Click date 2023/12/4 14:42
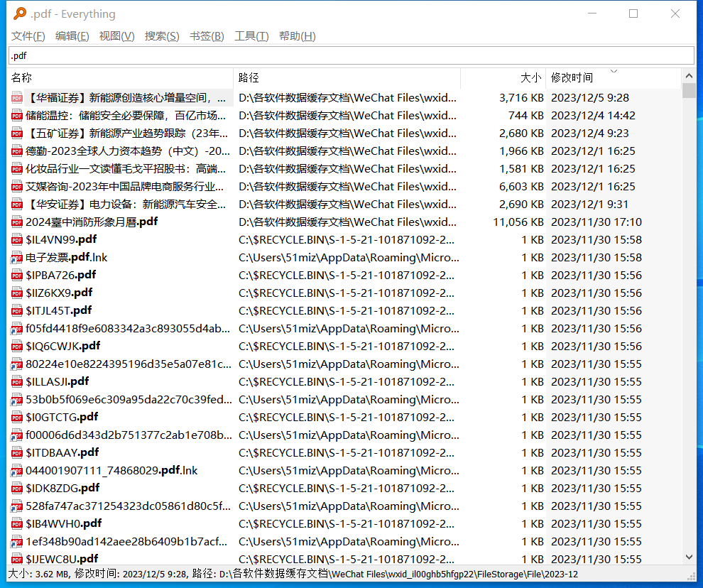 pos(593,116)
